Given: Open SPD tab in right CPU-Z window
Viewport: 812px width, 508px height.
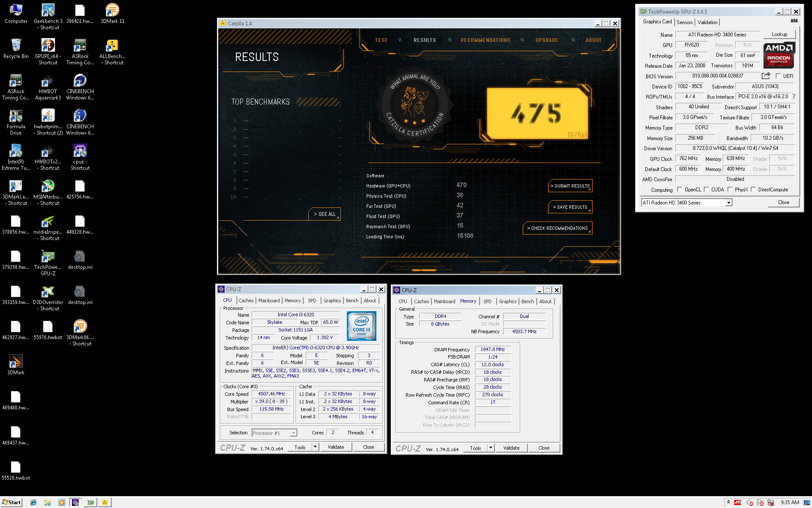Looking at the screenshot, I should pyautogui.click(x=488, y=301).
